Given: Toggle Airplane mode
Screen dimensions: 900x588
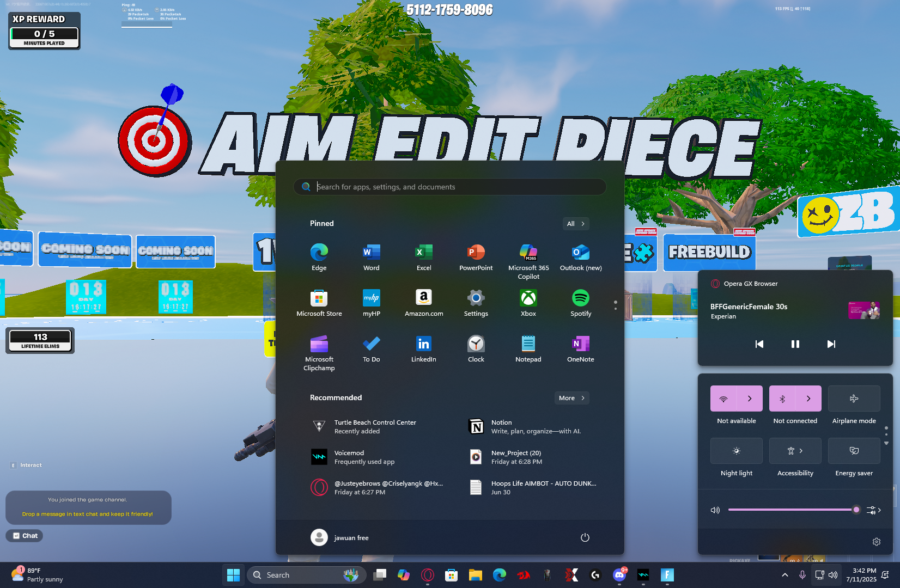Looking at the screenshot, I should 854,399.
